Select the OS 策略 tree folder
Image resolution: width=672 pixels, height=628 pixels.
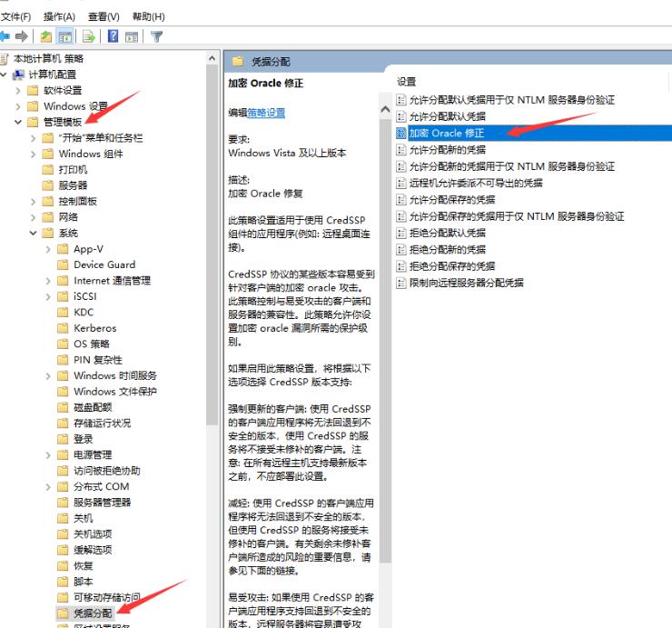click(92, 344)
